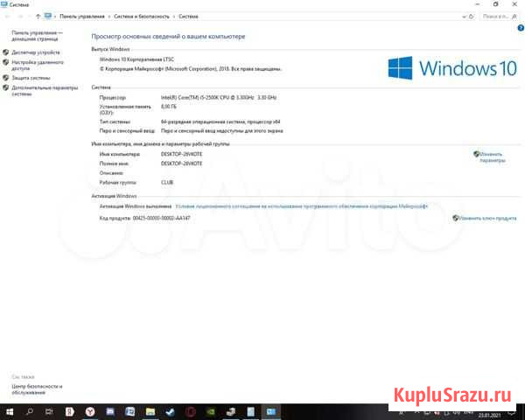Launch the Yandex Browser taskbar icon
The image size is (525, 420).
pyautogui.click(x=90, y=411)
